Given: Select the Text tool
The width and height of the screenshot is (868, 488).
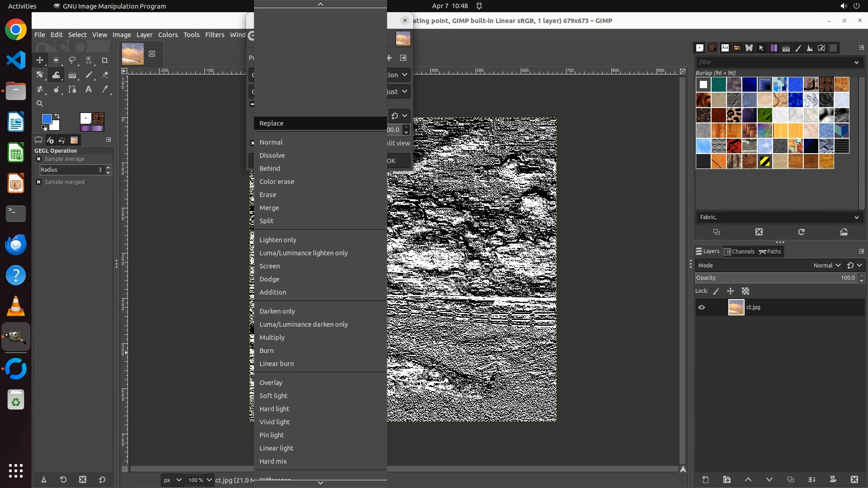Looking at the screenshot, I should click(x=89, y=89).
